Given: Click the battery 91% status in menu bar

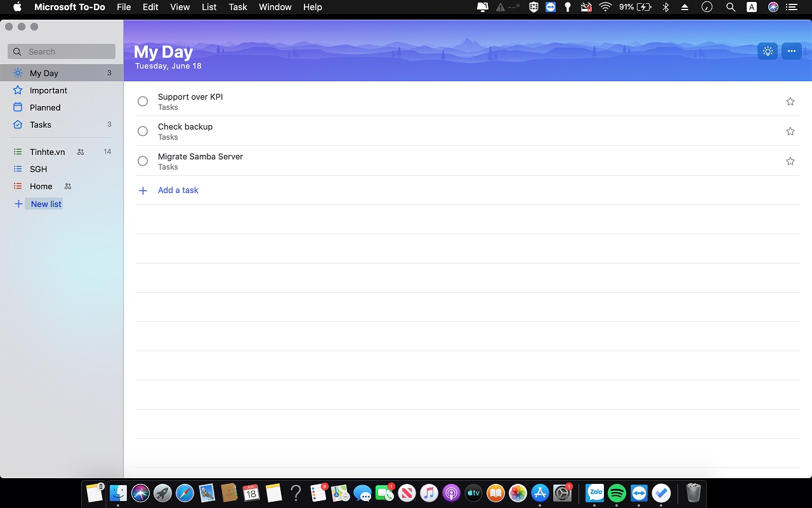Looking at the screenshot, I should tap(635, 7).
